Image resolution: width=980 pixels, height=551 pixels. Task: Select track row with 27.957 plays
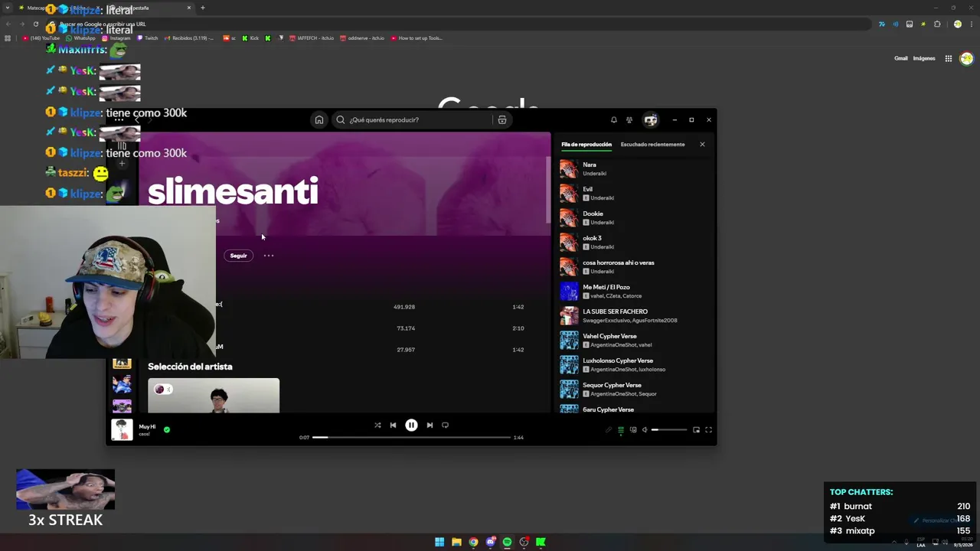[x=345, y=350]
